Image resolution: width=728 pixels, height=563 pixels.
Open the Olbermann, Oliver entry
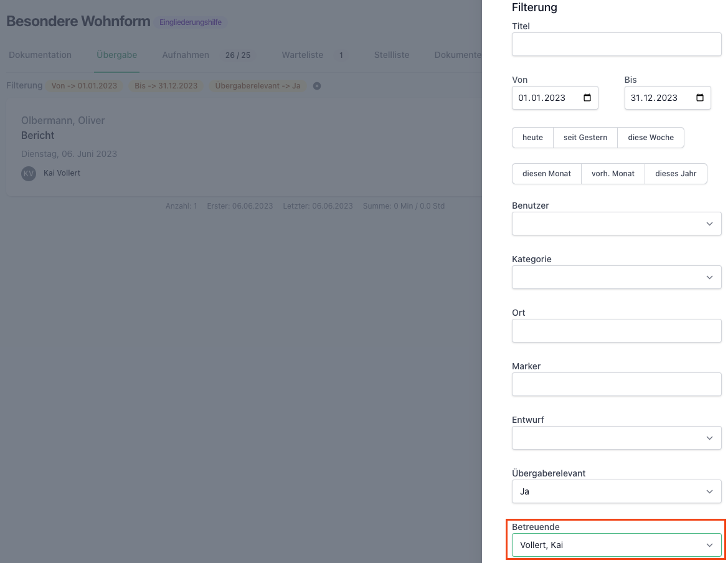63,120
